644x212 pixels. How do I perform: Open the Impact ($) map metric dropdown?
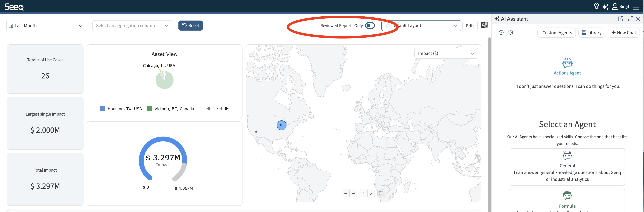click(446, 53)
